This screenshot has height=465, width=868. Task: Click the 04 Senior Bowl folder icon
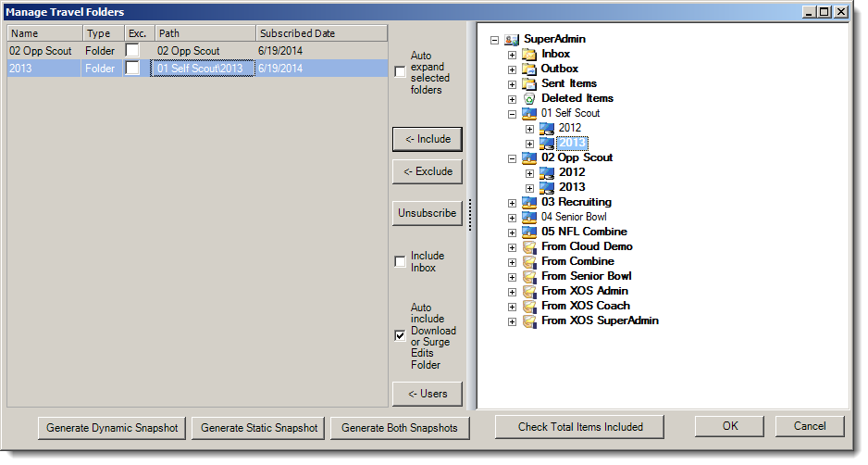529,218
